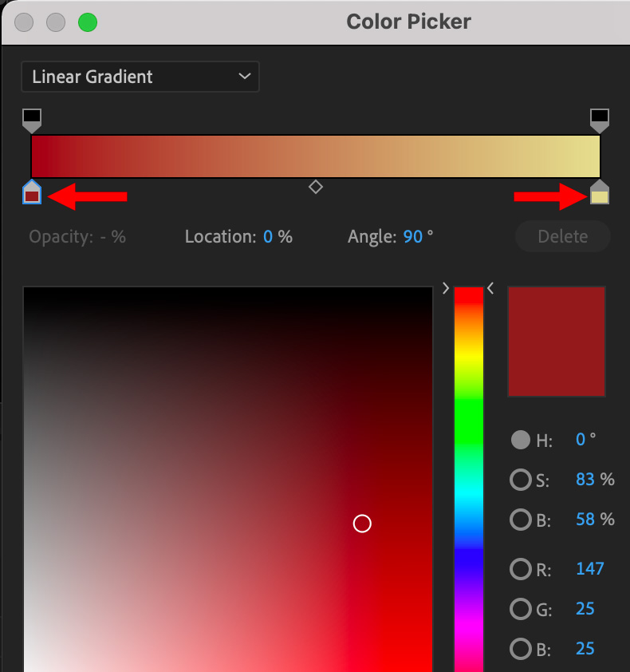Image resolution: width=630 pixels, height=672 pixels.
Task: Click the dark red color preview swatch
Action: click(557, 342)
